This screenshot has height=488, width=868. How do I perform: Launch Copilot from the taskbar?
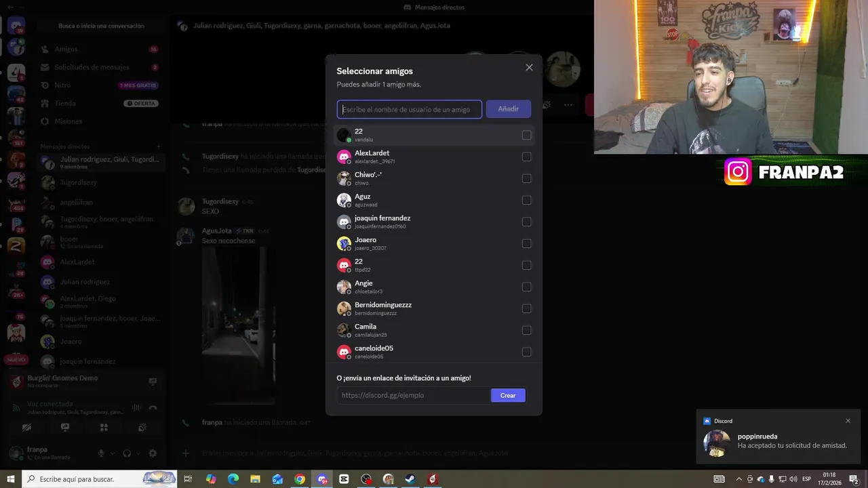[211, 479]
